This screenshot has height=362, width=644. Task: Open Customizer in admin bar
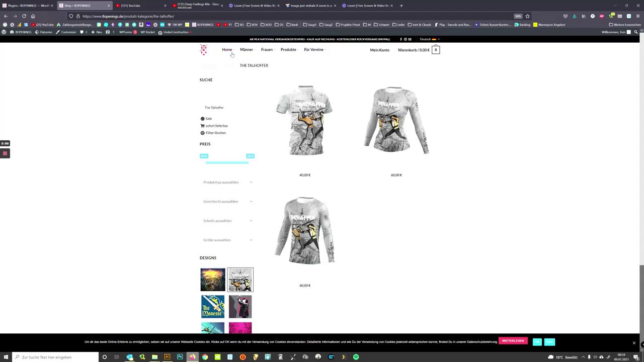tap(66, 32)
